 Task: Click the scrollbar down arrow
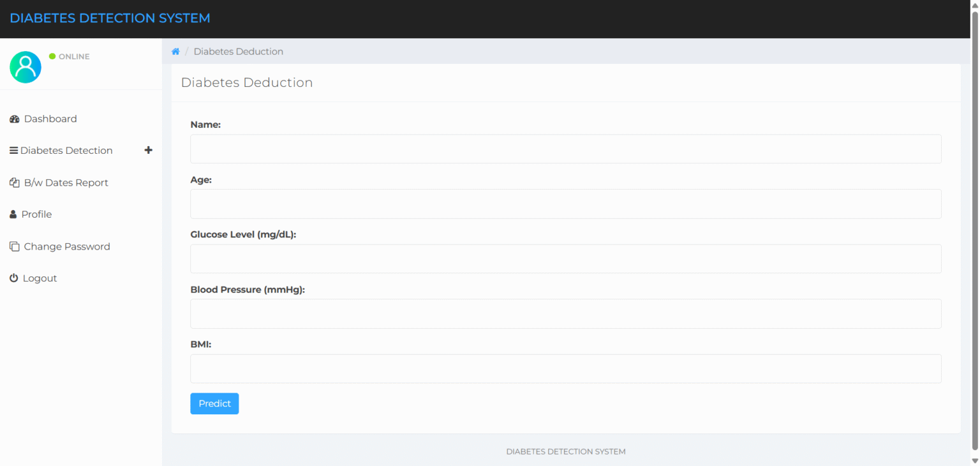pos(974,460)
